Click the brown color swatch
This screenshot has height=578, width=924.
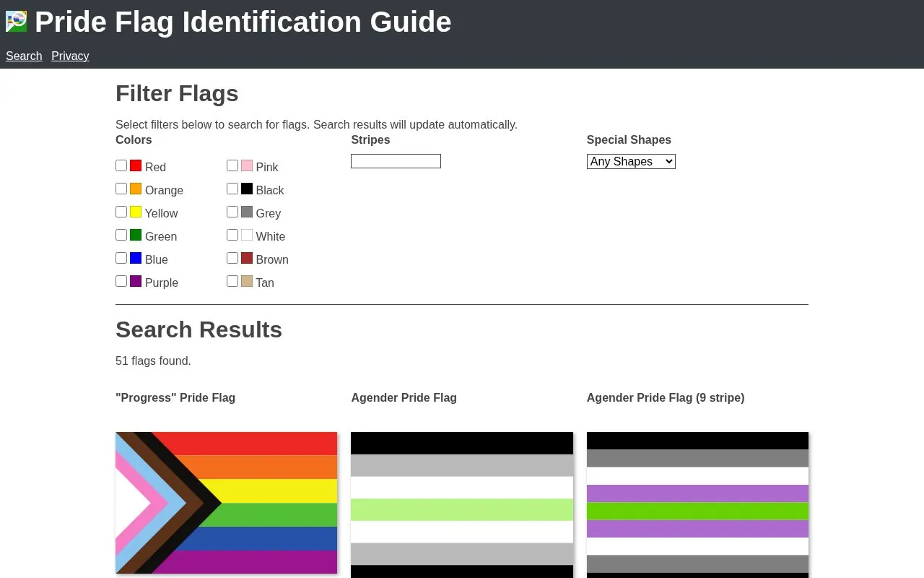coord(247,258)
